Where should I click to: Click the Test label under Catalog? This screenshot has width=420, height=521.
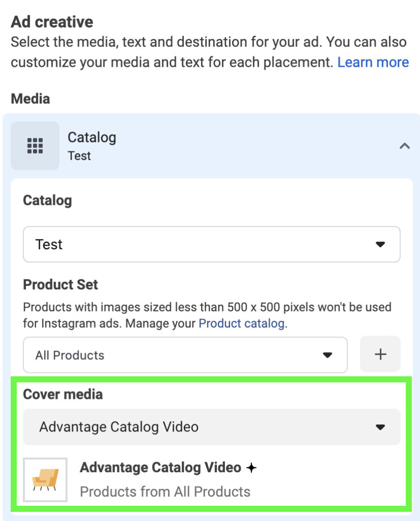pos(79,156)
